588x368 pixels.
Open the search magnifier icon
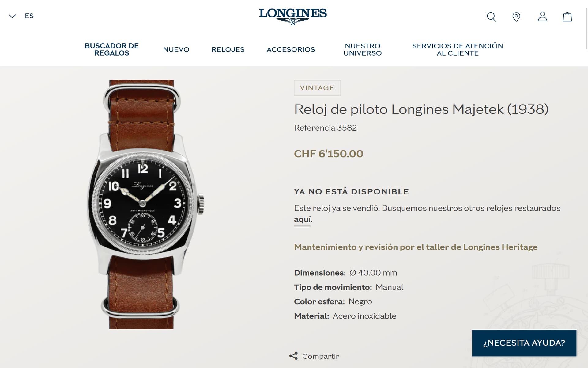491,17
